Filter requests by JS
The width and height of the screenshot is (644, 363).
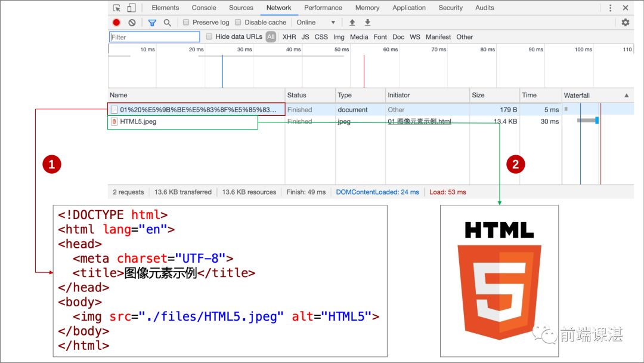point(305,37)
